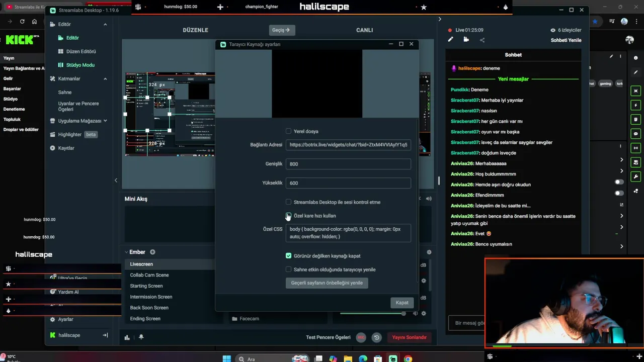This screenshot has height=362, width=644.
Task: Select Stüdyo Modu in the sidebar
Action: click(x=75, y=65)
